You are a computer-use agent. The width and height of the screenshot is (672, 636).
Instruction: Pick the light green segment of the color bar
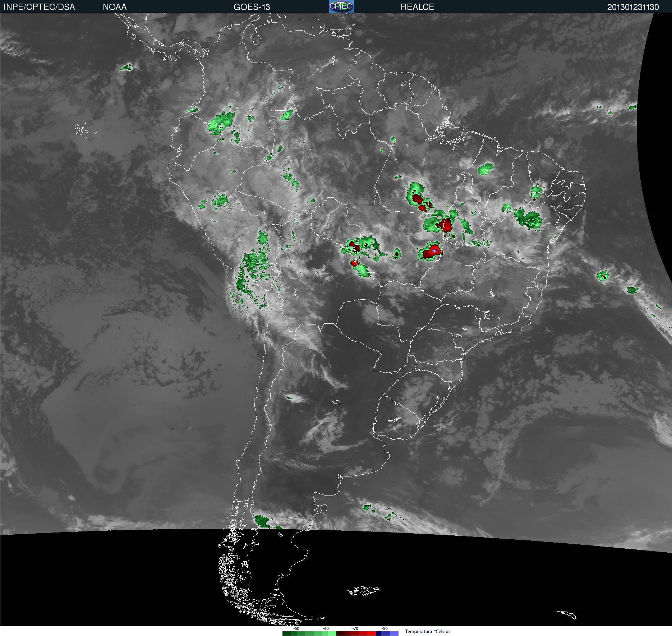[x=332, y=633]
